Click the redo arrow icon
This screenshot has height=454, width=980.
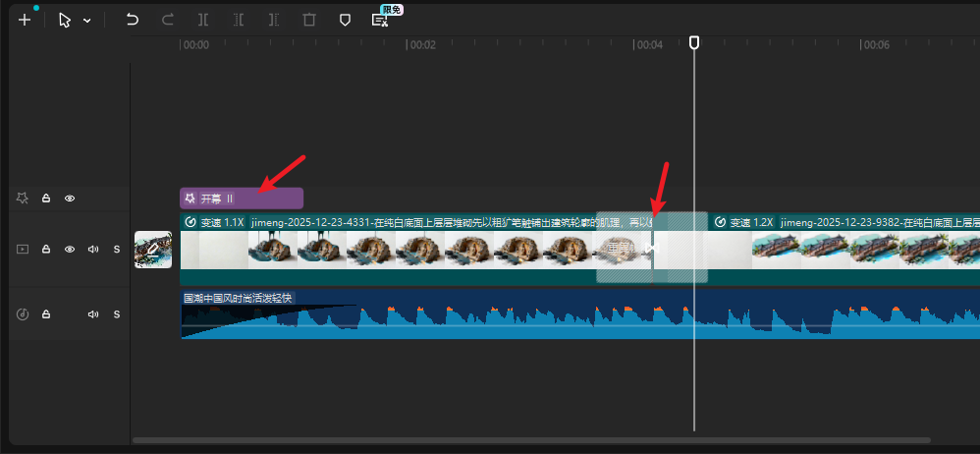coord(168,20)
